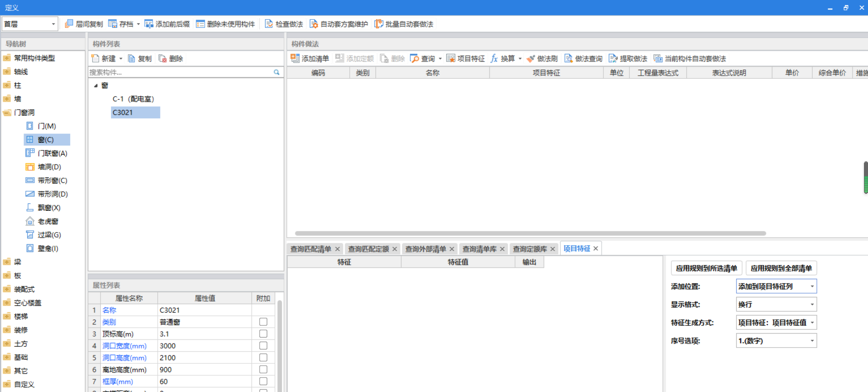
Task: Open the 序号选项 combo box
Action: click(x=776, y=341)
